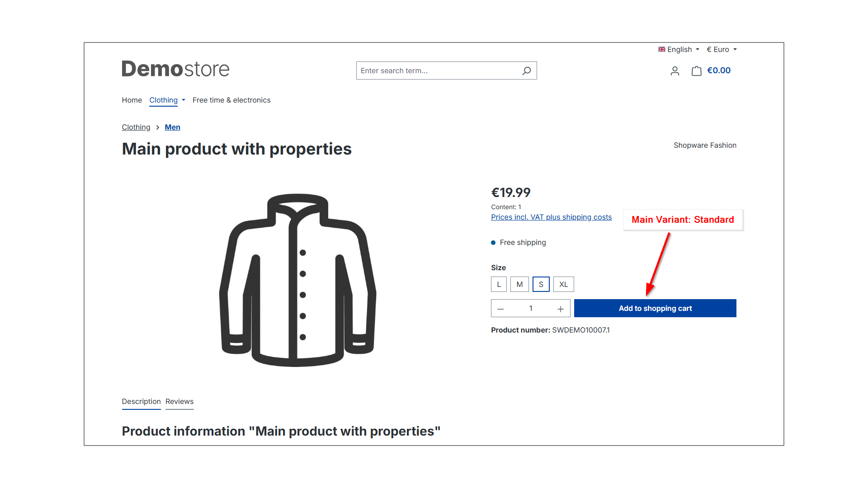Select size XL

(x=563, y=284)
